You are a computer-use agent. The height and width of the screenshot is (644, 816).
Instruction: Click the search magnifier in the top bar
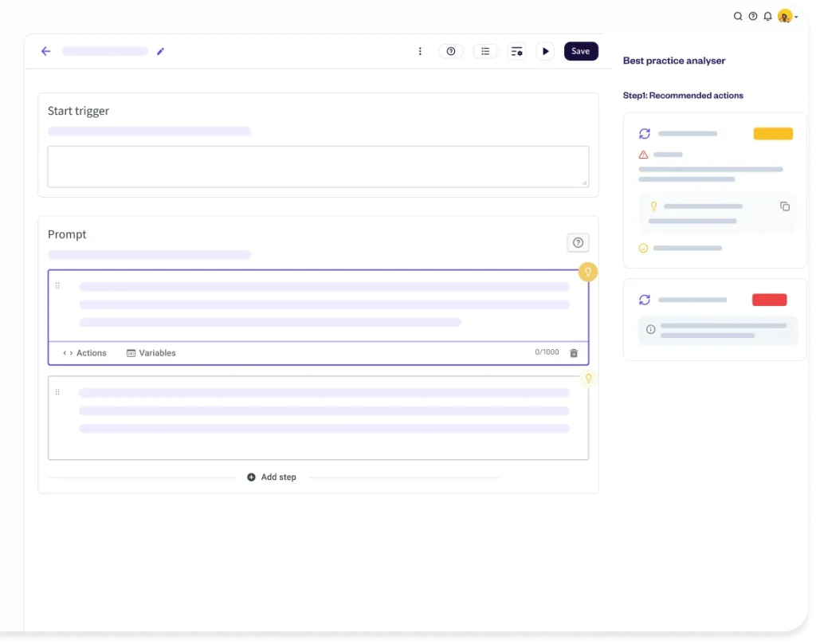point(738,16)
